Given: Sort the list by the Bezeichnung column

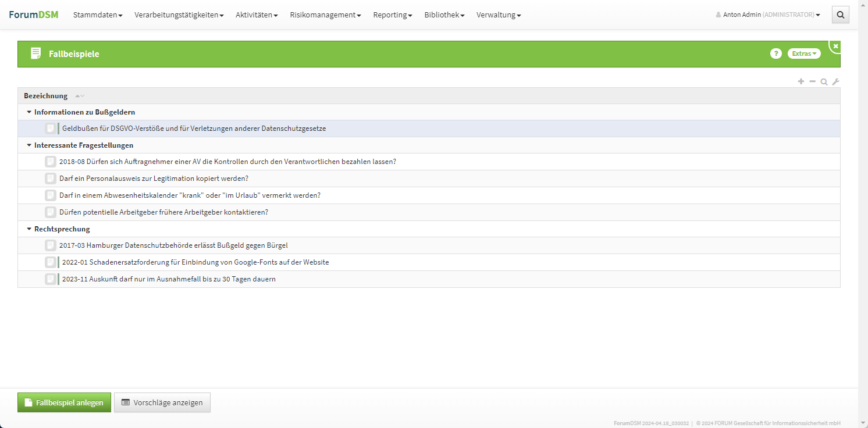Looking at the screenshot, I should click(46, 96).
